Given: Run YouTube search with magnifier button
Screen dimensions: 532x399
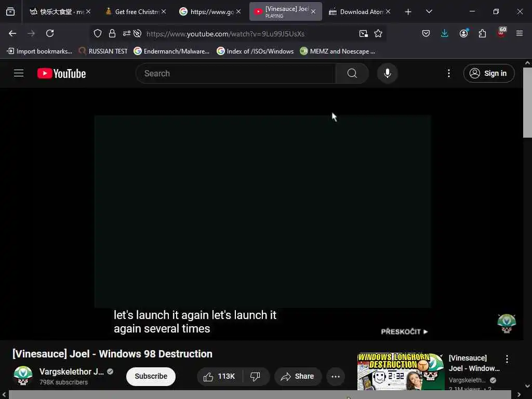Looking at the screenshot, I should 352,73.
